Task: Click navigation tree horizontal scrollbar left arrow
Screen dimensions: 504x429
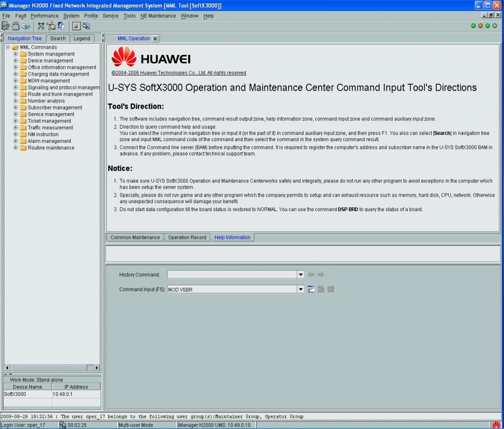Action: point(7,367)
